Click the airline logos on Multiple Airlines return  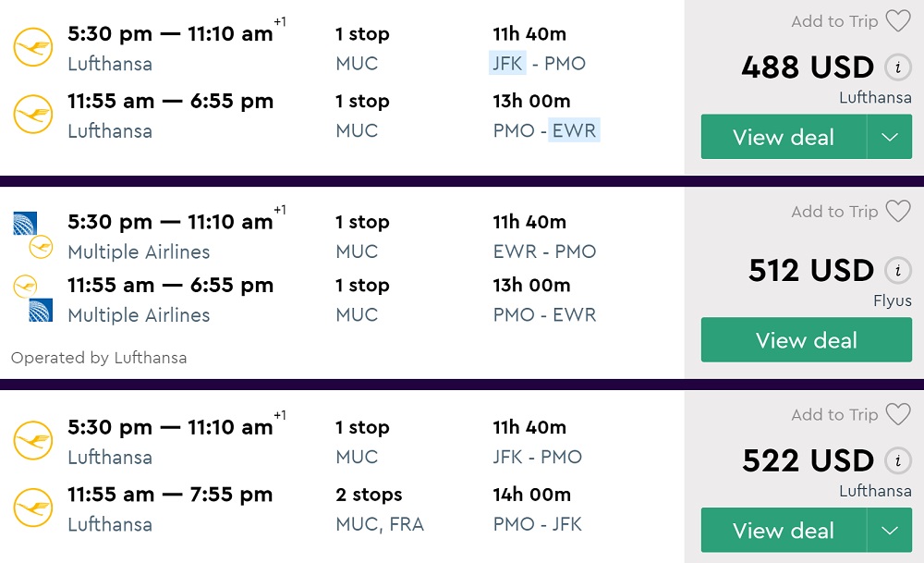[33, 299]
